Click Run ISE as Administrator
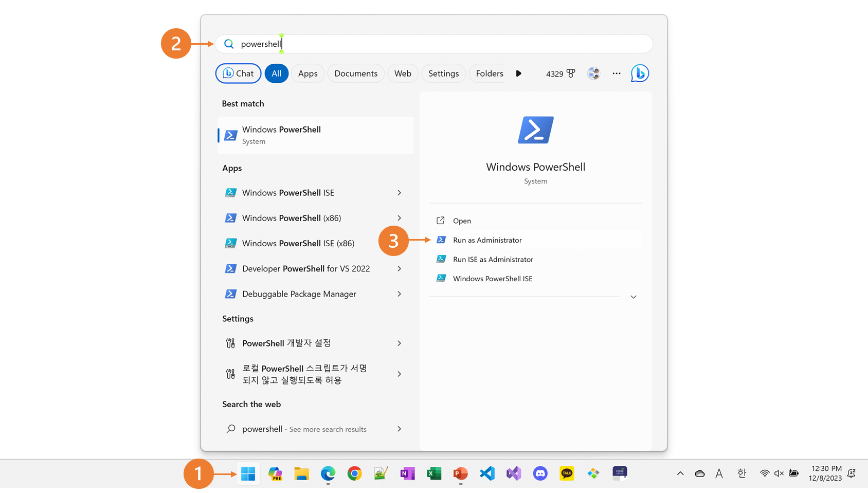This screenshot has width=868, height=493. [535, 259]
